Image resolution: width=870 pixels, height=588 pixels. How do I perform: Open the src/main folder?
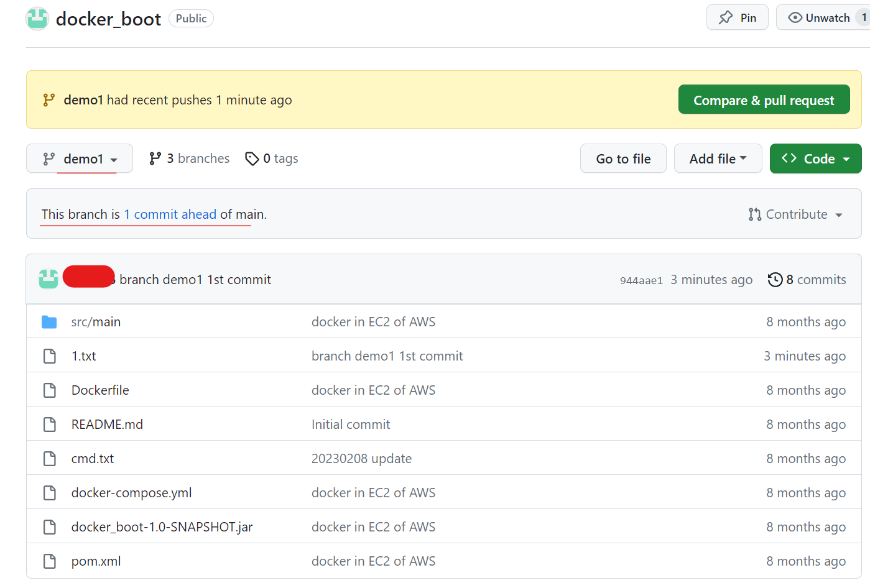click(x=96, y=322)
